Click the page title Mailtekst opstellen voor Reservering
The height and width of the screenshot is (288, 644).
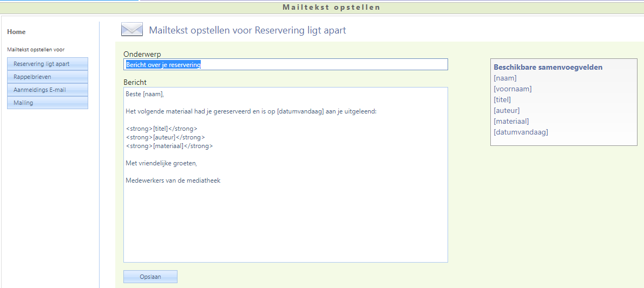[247, 30]
